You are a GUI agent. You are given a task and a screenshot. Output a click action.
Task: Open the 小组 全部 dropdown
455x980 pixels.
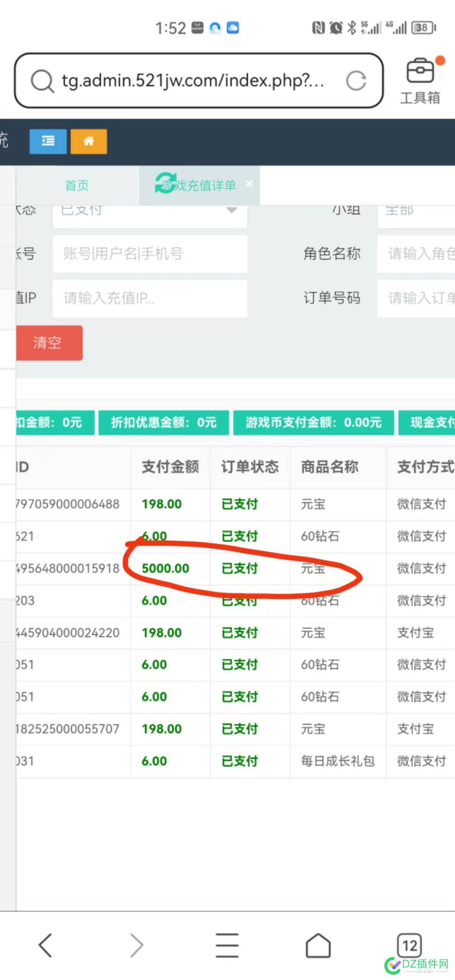(x=416, y=216)
